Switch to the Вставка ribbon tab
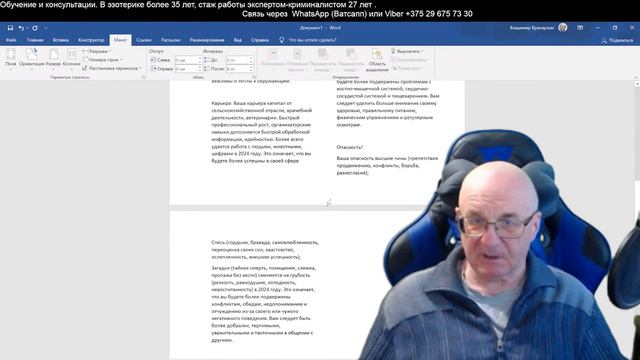The height and width of the screenshot is (360, 640). [x=61, y=40]
